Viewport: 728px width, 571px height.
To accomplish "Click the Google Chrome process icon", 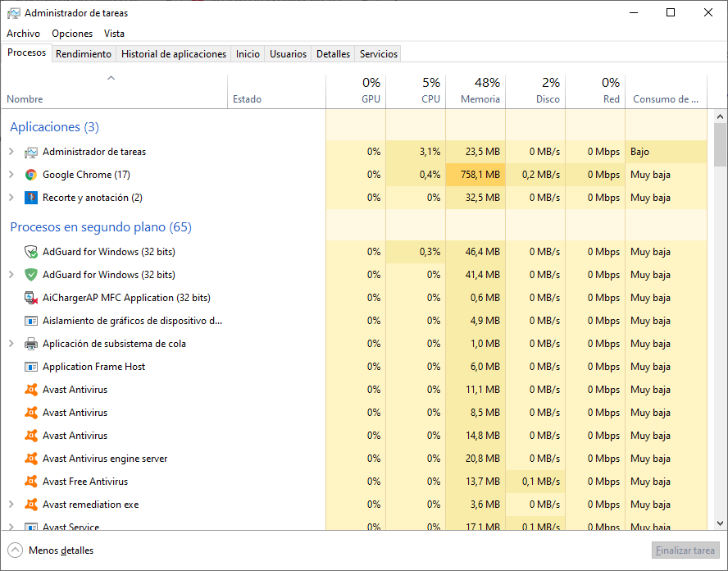I will click(30, 175).
